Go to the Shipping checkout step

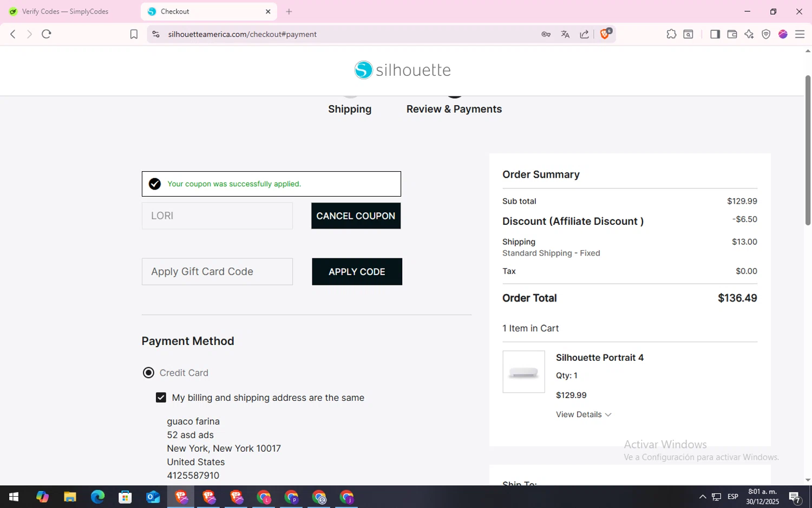point(350,109)
